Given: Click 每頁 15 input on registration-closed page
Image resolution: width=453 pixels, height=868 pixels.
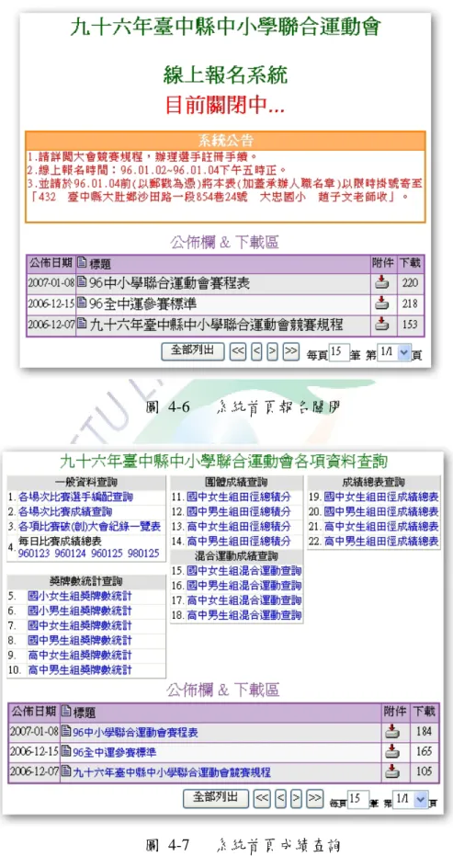Looking at the screenshot, I should (x=339, y=353).
